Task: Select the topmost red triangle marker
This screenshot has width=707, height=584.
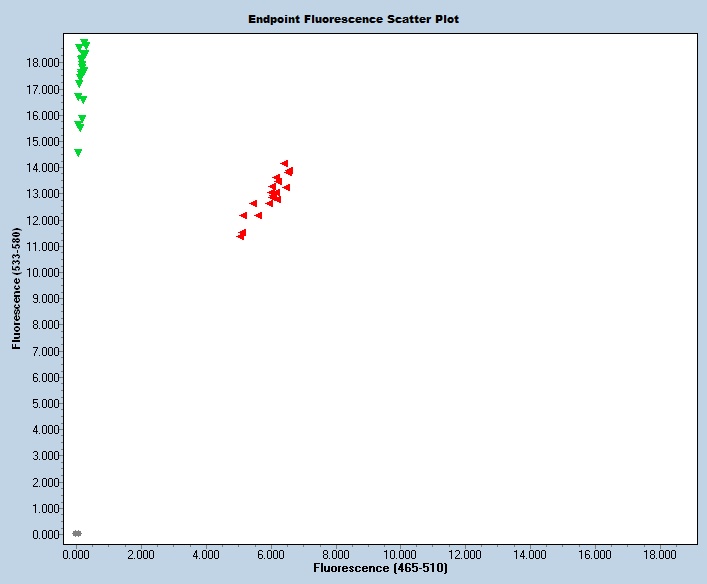Action: [x=284, y=163]
